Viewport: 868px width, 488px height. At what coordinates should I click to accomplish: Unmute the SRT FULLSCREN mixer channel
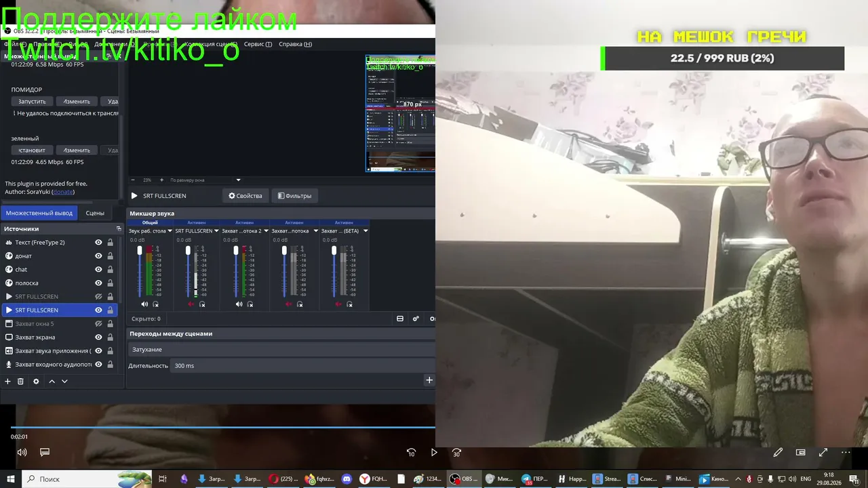191,304
